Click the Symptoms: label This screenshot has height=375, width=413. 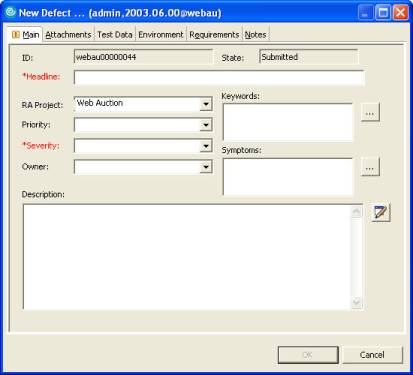pos(242,150)
